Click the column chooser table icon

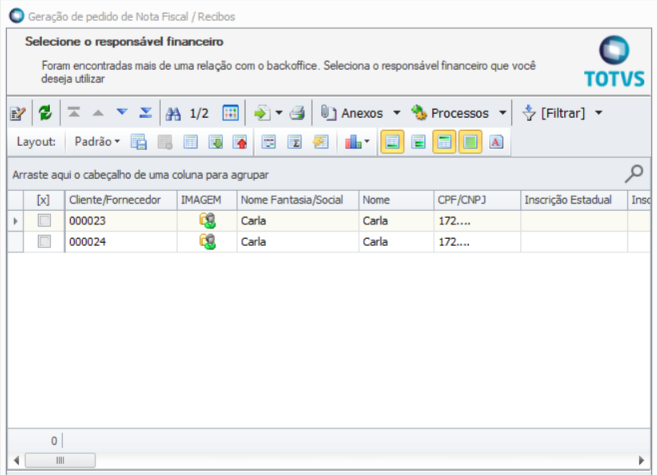click(x=190, y=142)
